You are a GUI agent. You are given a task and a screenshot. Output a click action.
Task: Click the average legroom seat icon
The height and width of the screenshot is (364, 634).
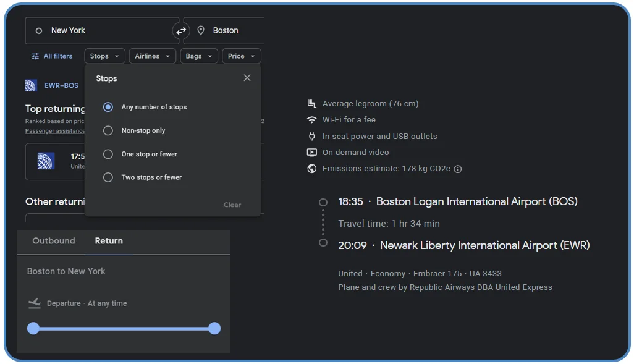coord(311,103)
